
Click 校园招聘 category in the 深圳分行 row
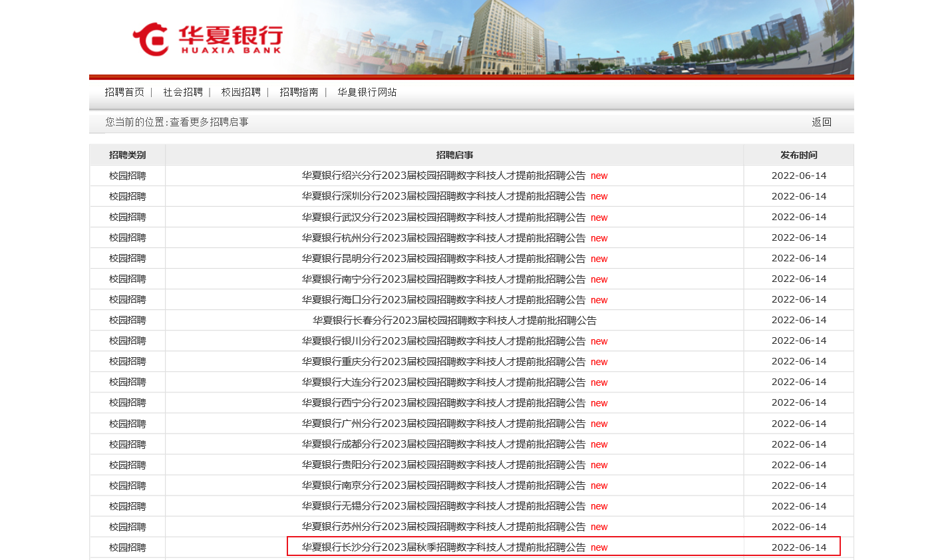128,196
